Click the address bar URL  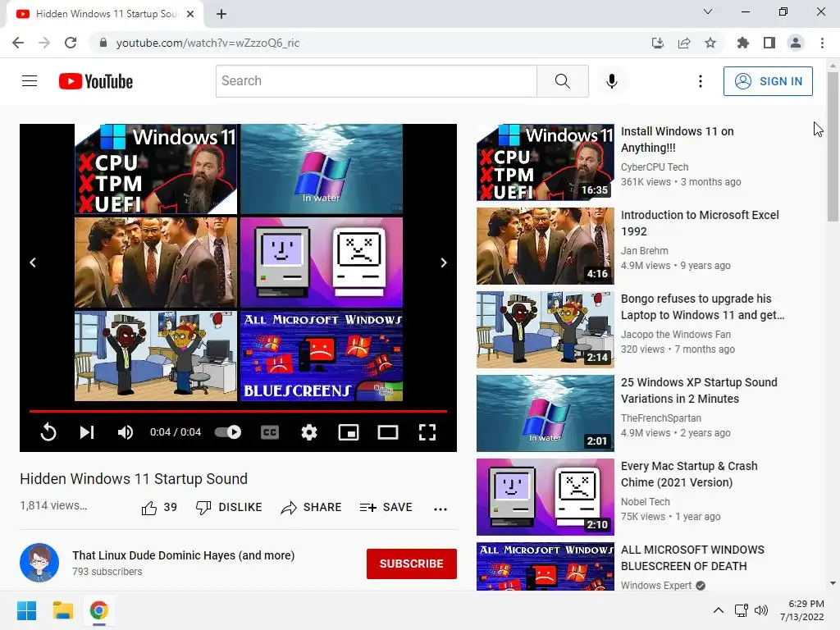click(208, 43)
